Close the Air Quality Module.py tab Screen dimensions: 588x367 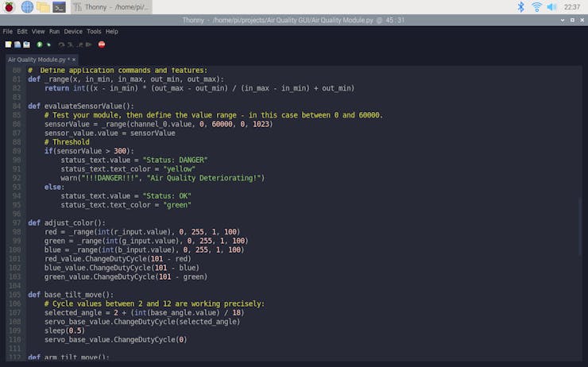74,60
